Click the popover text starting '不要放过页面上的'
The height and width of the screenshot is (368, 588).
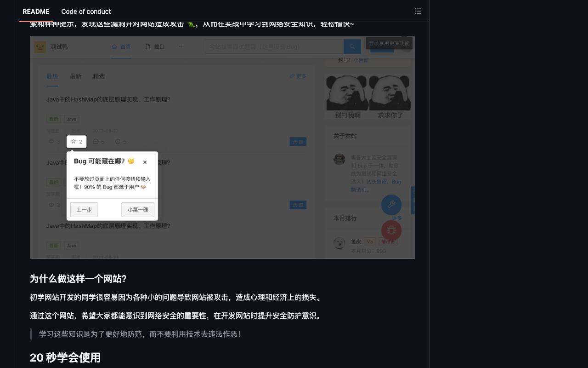[113, 183]
